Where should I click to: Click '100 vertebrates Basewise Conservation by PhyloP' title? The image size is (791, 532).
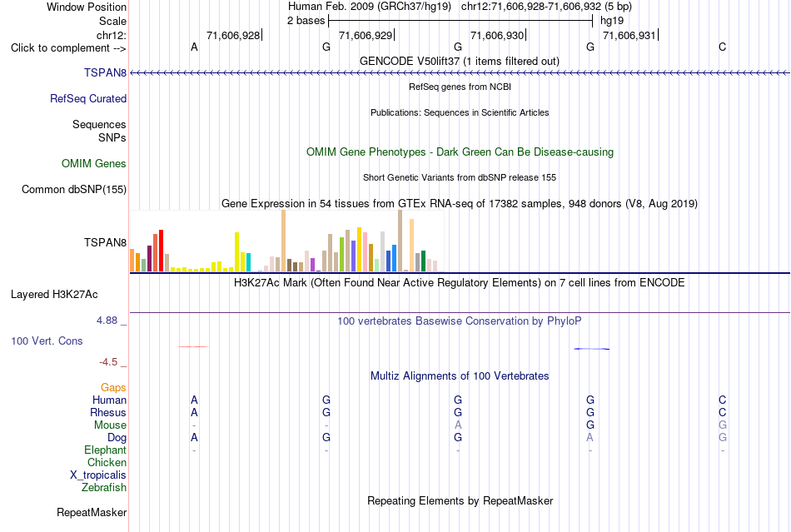point(460,321)
